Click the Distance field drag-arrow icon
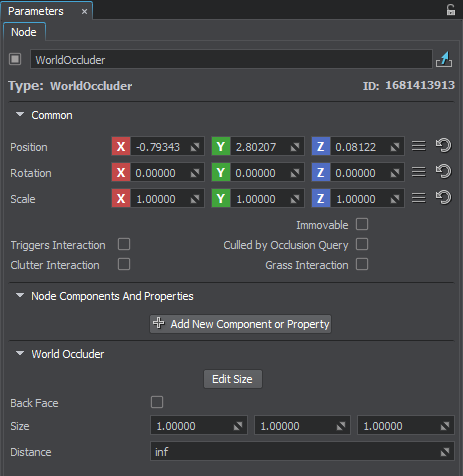The height and width of the screenshot is (476, 463). point(445,452)
